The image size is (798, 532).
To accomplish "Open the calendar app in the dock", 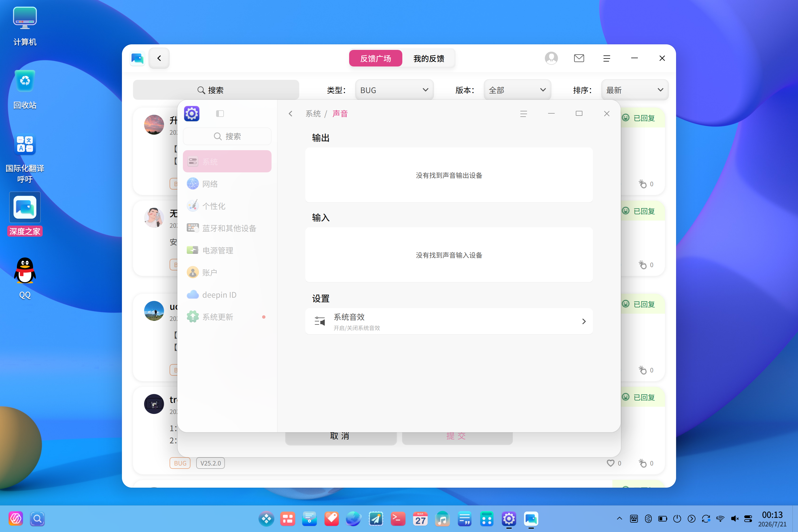I will (x=420, y=518).
